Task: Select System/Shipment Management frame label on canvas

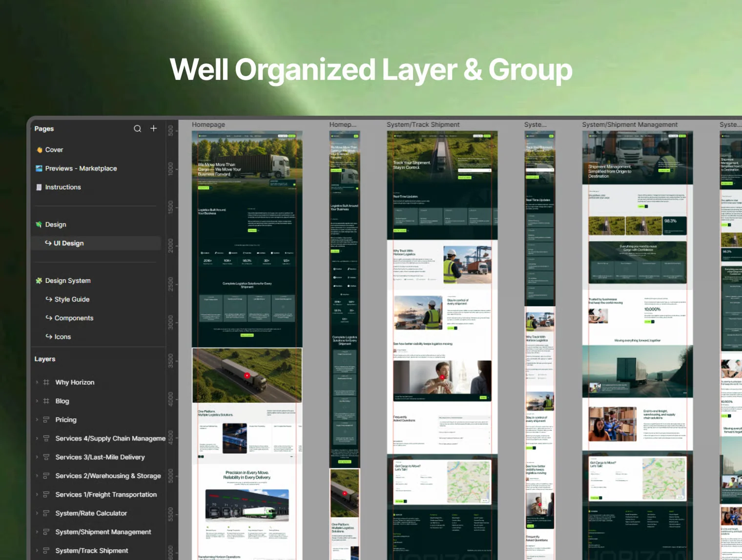Action: [630, 124]
